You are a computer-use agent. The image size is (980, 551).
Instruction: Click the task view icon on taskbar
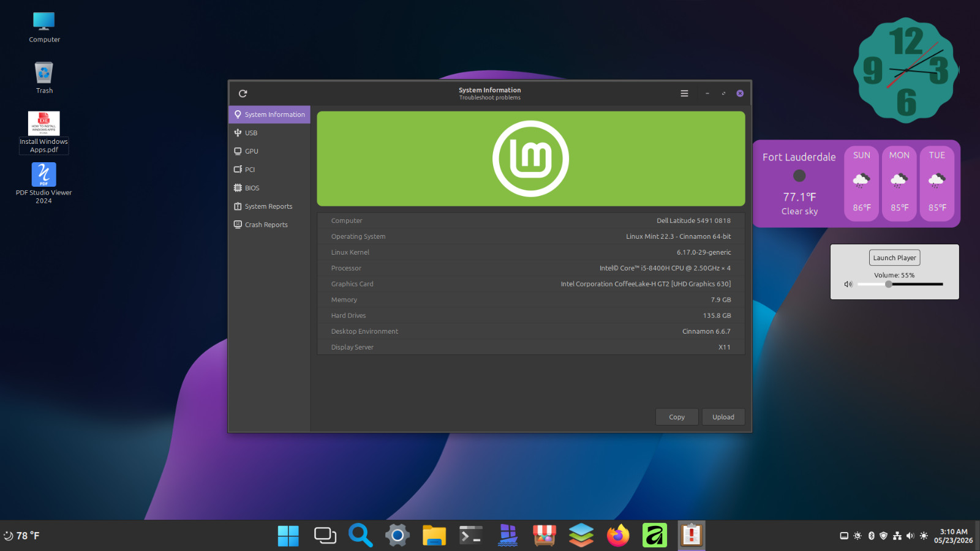pyautogui.click(x=325, y=536)
